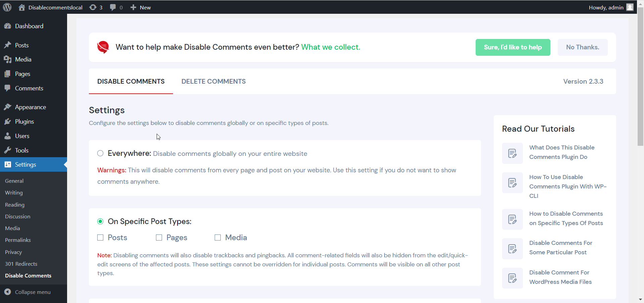644x303 pixels.
Task: Switch to the Delete Comments tab
Action: point(213,82)
